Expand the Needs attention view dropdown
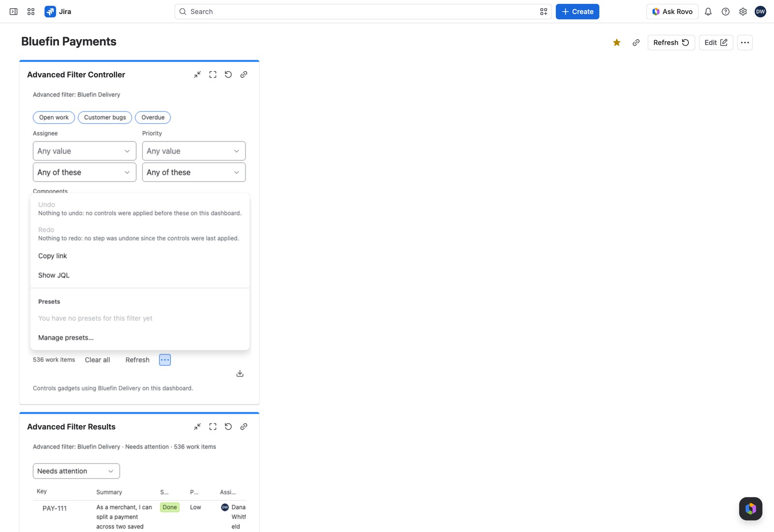This screenshot has width=774, height=532. tap(76, 471)
